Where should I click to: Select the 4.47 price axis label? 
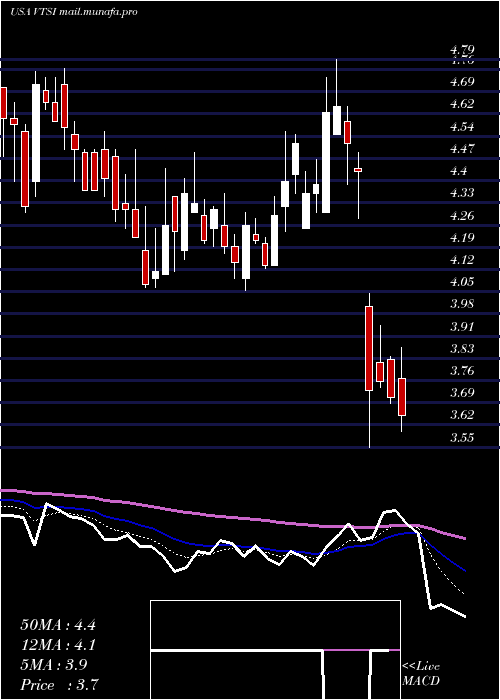[462, 149]
